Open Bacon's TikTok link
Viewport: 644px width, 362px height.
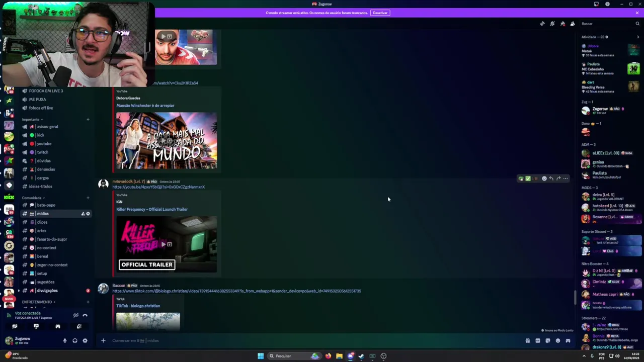click(x=236, y=291)
